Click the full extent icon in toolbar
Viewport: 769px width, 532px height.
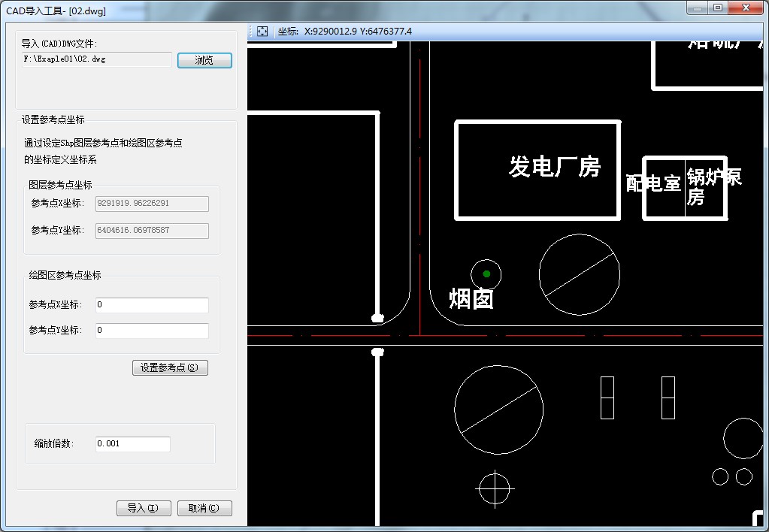pyautogui.click(x=262, y=32)
